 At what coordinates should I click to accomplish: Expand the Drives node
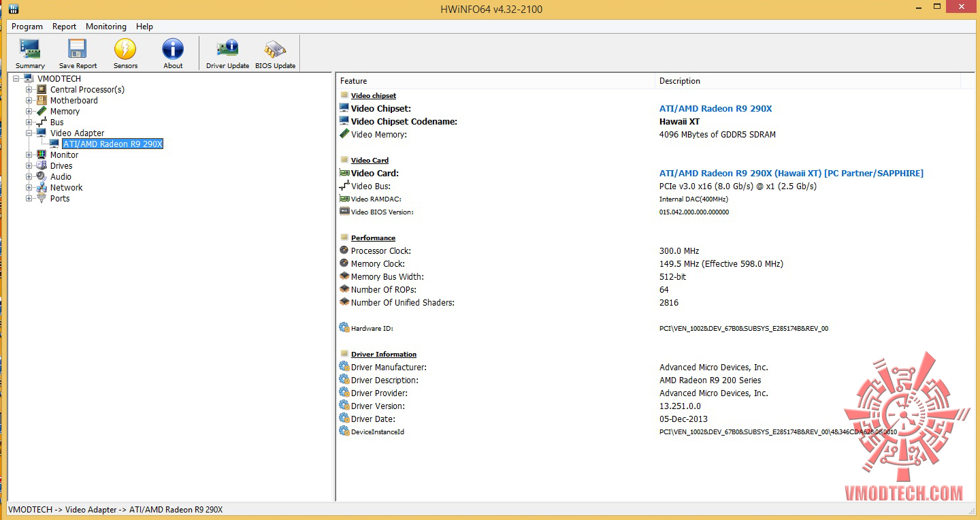(x=29, y=166)
